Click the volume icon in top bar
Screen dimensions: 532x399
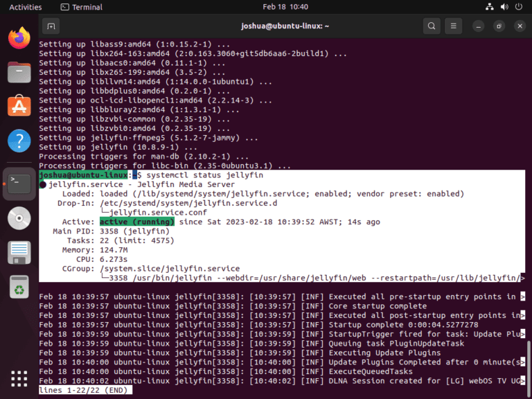[504, 7]
